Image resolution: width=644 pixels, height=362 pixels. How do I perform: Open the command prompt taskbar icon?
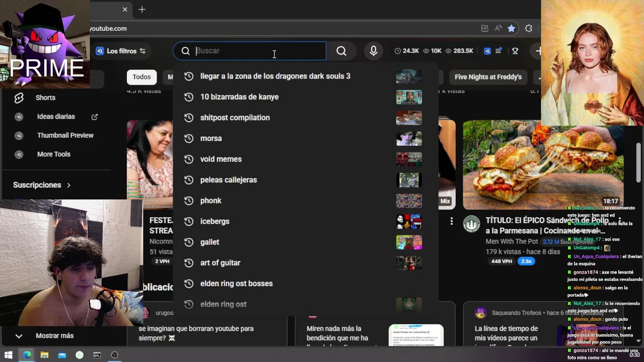point(97,355)
